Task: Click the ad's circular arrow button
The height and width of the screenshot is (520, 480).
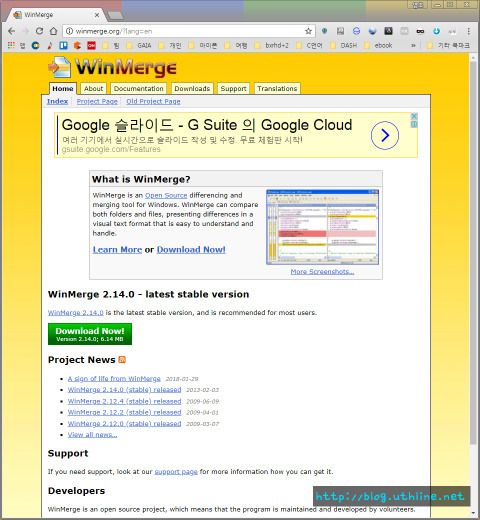Action: coord(385,135)
